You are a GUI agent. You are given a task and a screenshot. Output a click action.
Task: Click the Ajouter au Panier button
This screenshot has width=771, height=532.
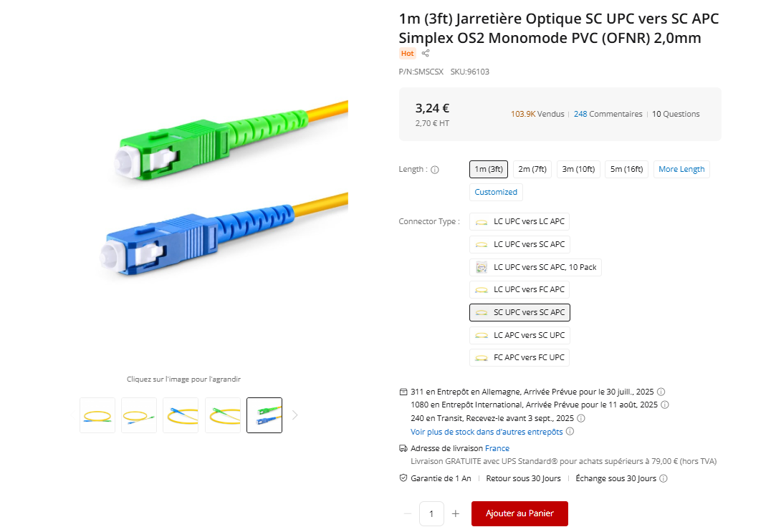519,513
